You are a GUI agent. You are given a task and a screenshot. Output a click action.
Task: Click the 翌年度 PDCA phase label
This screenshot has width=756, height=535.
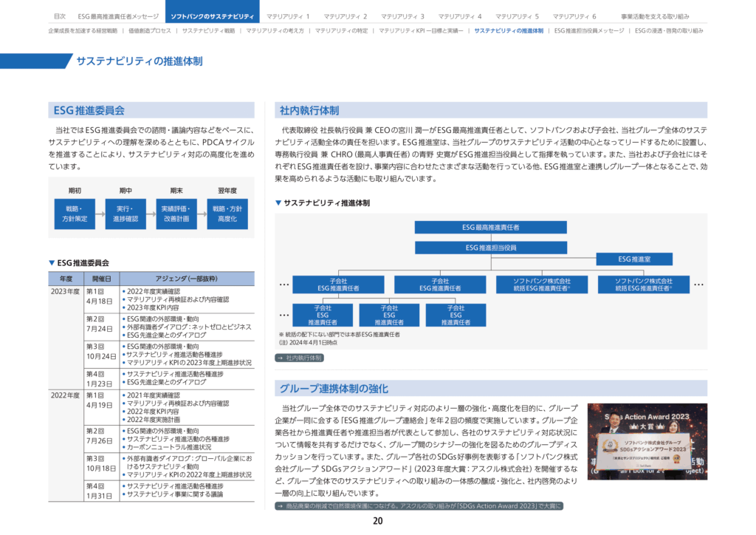[227, 191]
